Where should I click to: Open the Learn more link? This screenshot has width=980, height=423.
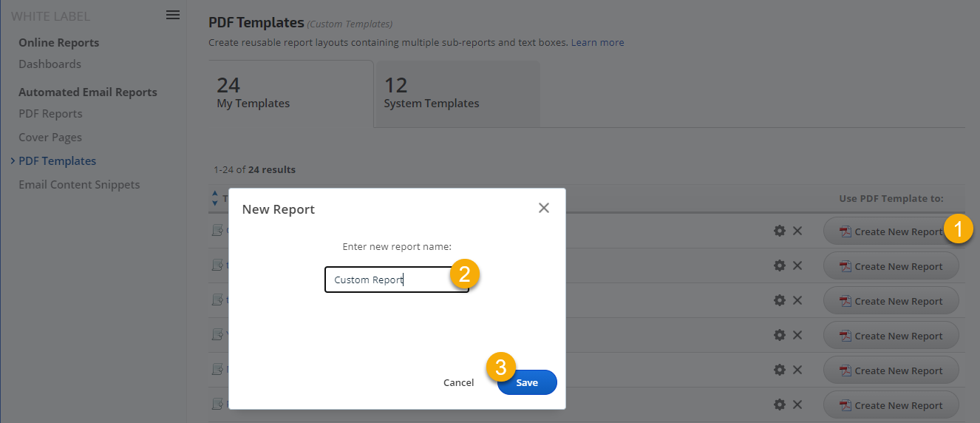[x=597, y=43]
